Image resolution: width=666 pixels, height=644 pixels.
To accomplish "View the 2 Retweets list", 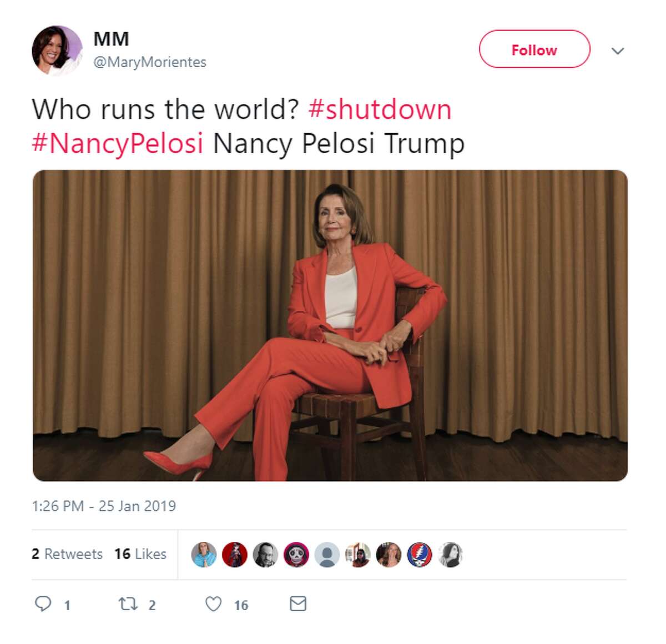I will 67,554.
